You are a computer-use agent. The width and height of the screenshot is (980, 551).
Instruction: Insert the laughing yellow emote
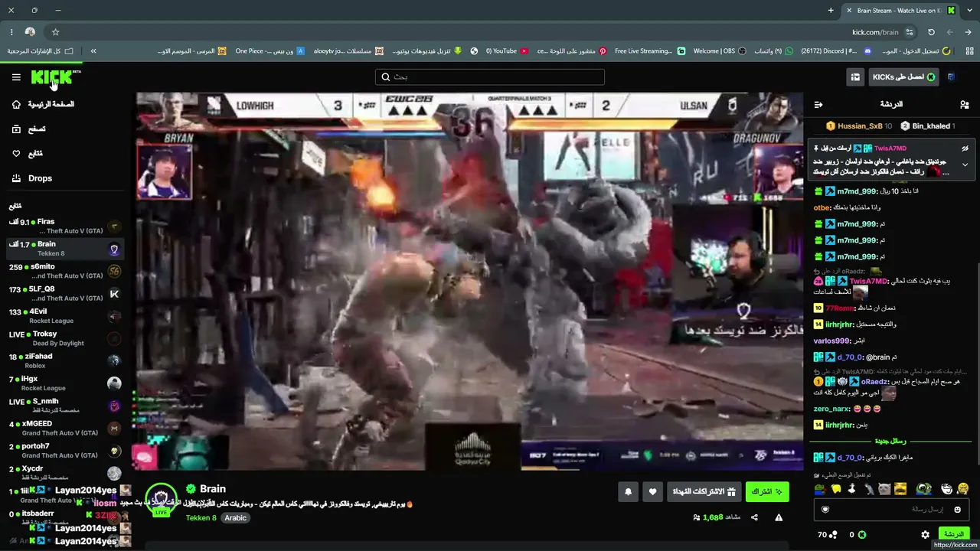pos(962,489)
